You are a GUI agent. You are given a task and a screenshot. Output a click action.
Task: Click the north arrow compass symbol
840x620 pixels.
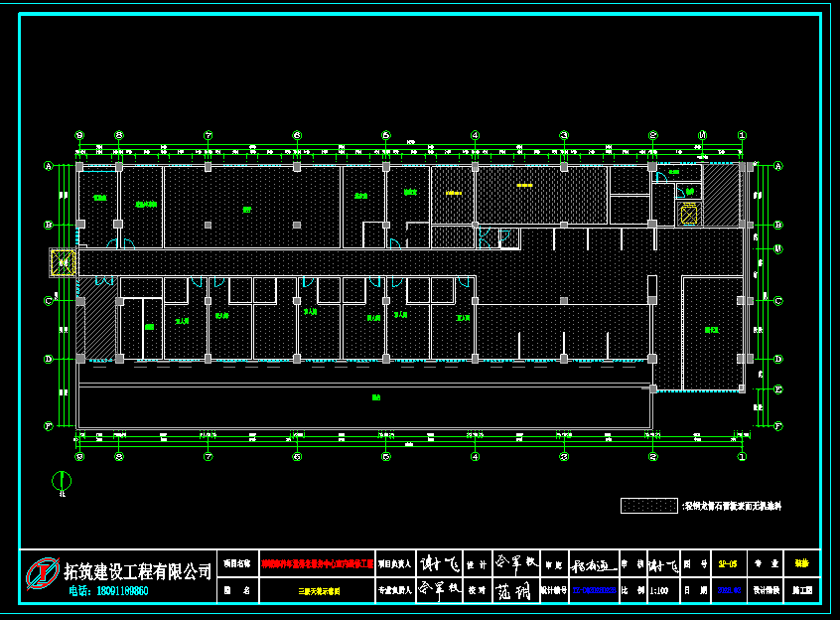62,481
